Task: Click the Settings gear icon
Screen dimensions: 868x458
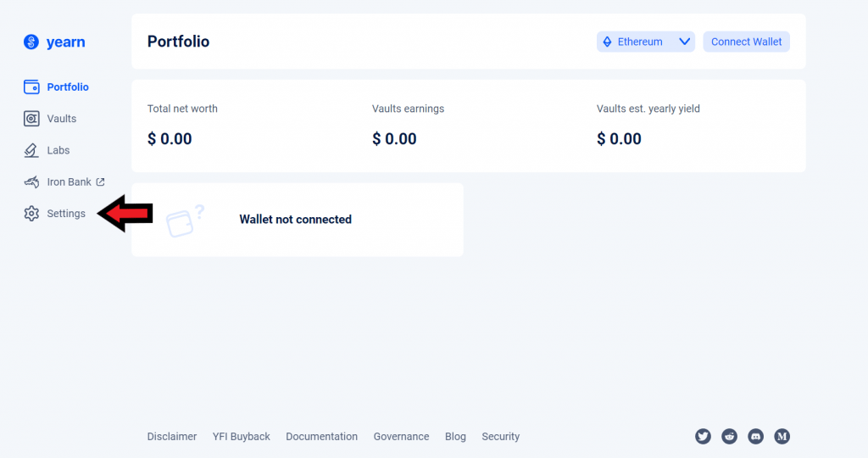Action: [x=31, y=214]
